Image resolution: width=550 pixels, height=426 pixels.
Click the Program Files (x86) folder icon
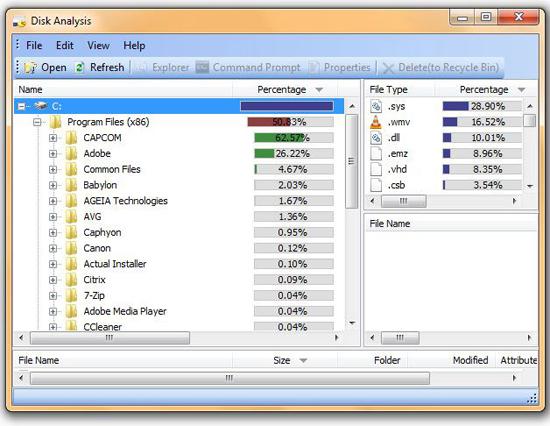55,122
